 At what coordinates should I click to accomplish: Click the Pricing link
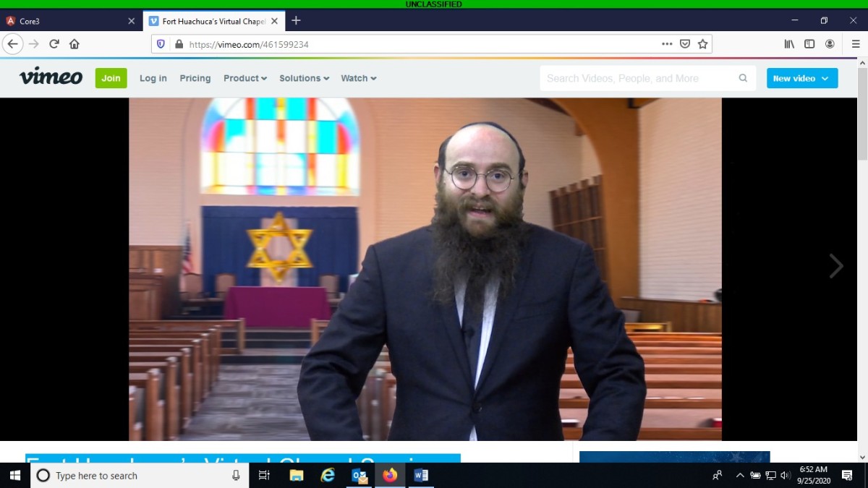[195, 77]
